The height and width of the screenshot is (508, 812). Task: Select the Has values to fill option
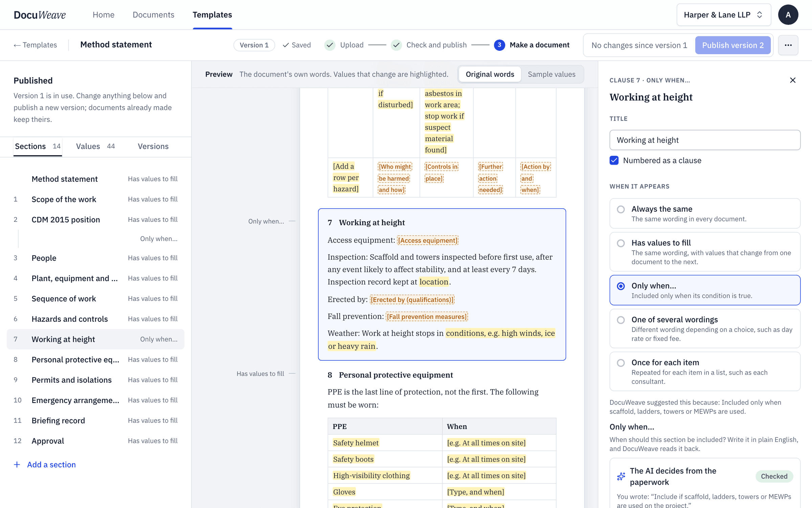(x=705, y=252)
